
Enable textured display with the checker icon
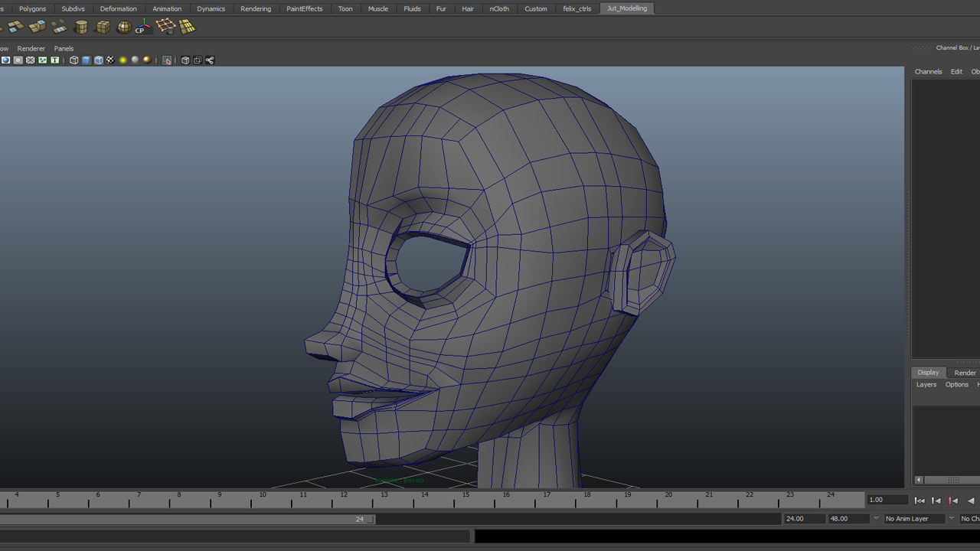(110, 60)
